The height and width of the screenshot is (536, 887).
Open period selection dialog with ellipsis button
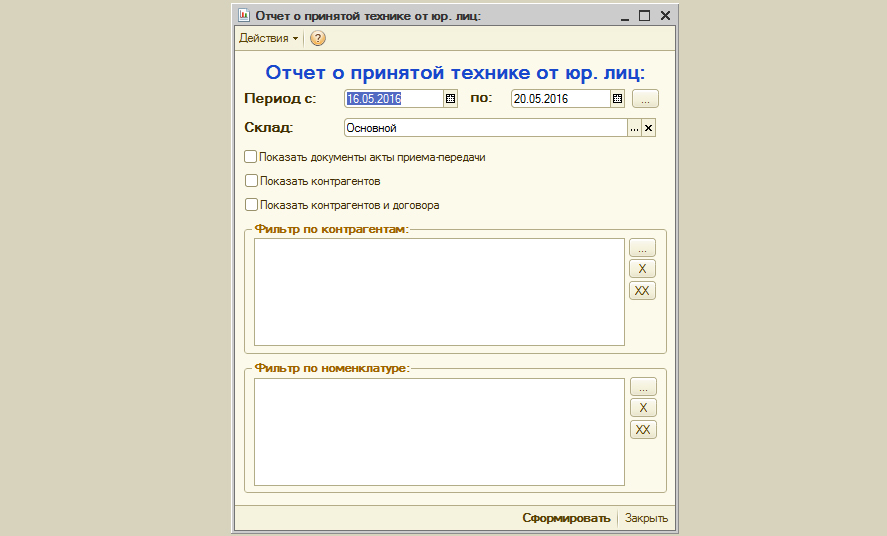pyautogui.click(x=646, y=99)
